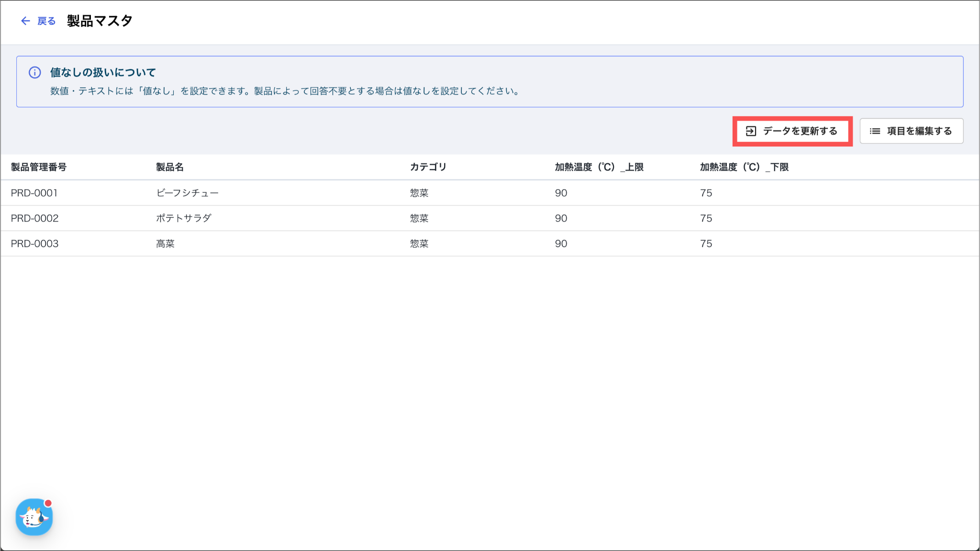Click the list icon beside 項目を編集する
The height and width of the screenshot is (551, 980).
875,131
